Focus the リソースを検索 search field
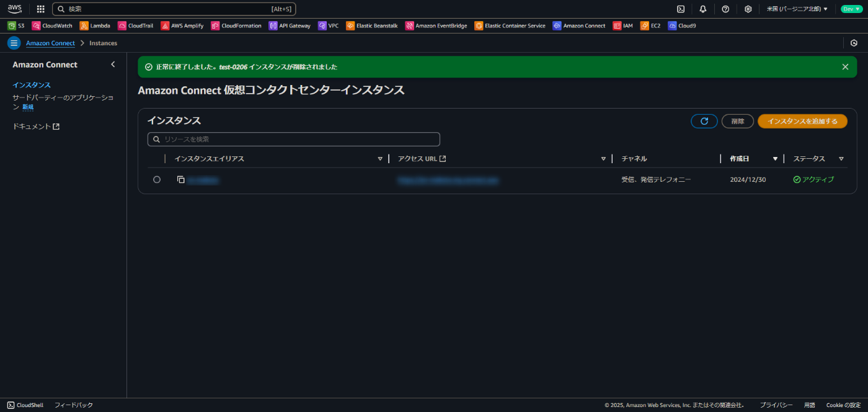 point(294,139)
